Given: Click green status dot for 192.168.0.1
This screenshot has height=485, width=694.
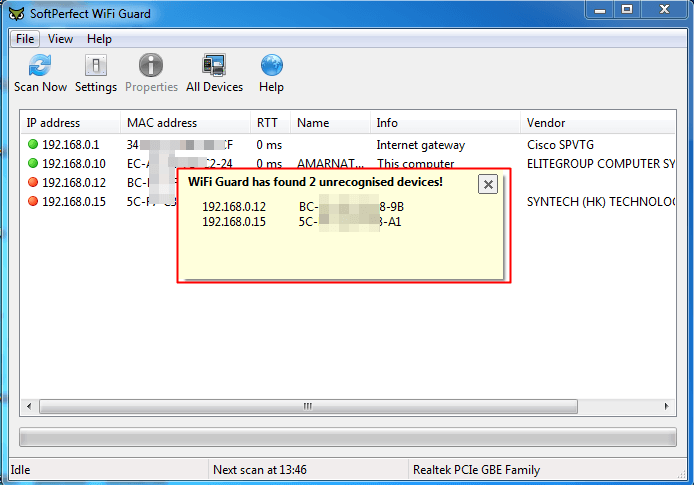Looking at the screenshot, I should pos(33,144).
